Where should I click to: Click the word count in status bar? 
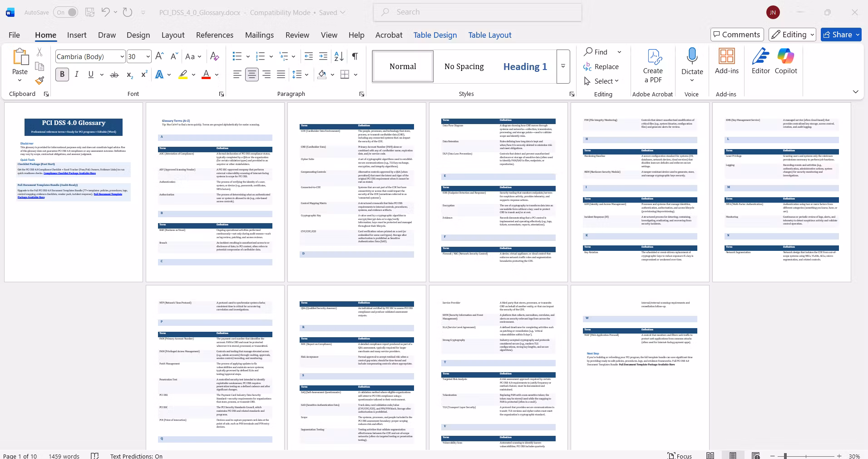(64, 456)
